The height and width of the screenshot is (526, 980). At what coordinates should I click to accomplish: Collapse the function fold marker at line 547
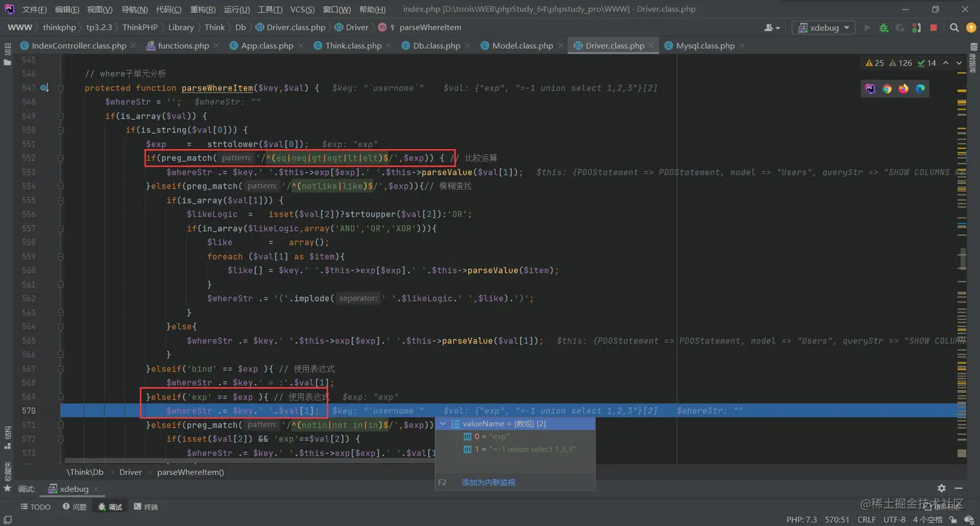pos(60,88)
